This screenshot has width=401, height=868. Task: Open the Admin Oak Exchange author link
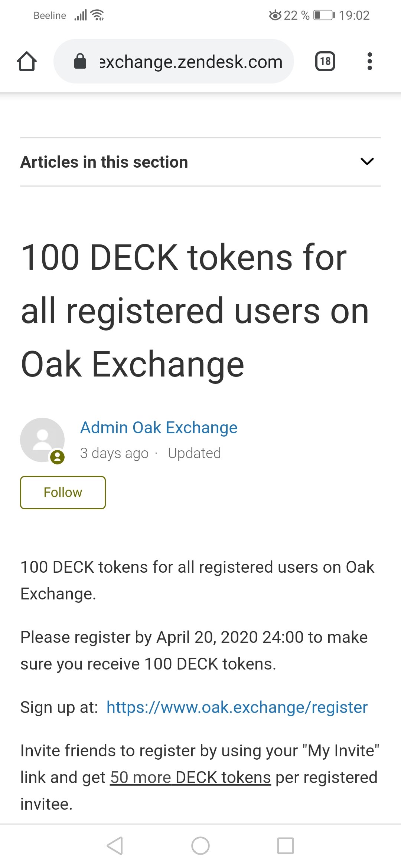tap(159, 428)
